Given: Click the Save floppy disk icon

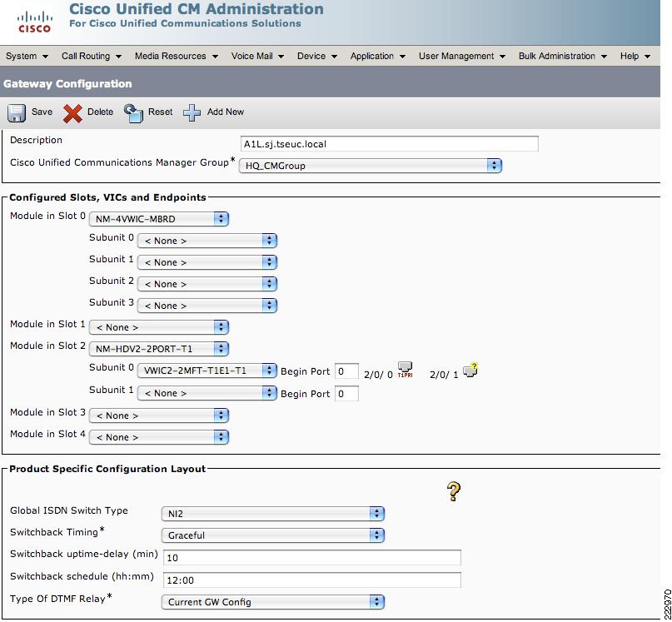Looking at the screenshot, I should click(17, 113).
